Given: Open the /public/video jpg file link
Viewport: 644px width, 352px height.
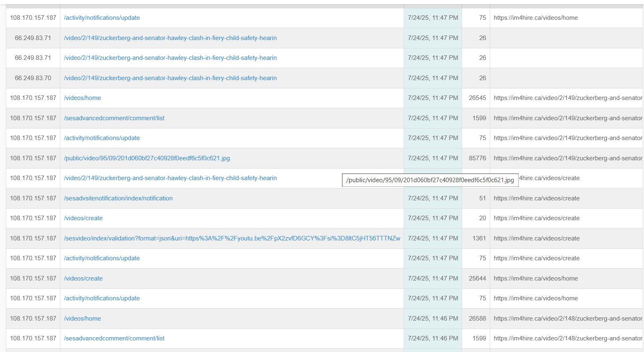Looking at the screenshot, I should pos(147,158).
